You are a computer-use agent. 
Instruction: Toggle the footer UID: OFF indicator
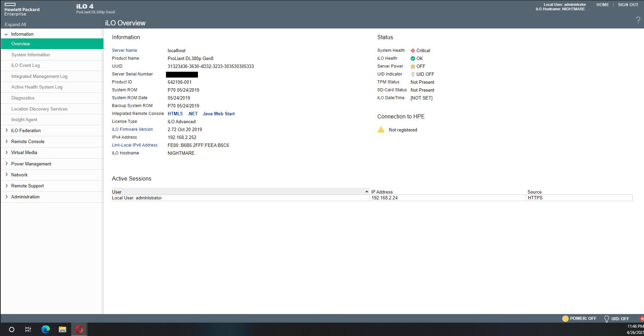[x=617, y=318]
